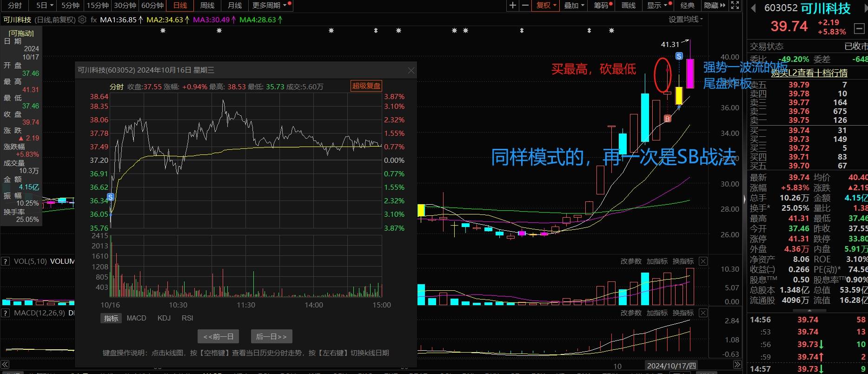The height and width of the screenshot is (374, 868).
Task: Select KDJ indicator in popup
Action: coord(164,318)
